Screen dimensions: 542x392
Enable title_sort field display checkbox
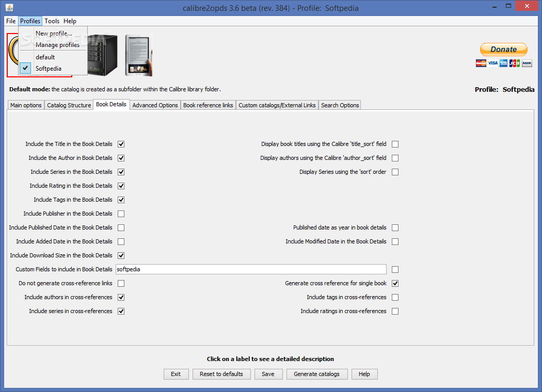pos(395,144)
